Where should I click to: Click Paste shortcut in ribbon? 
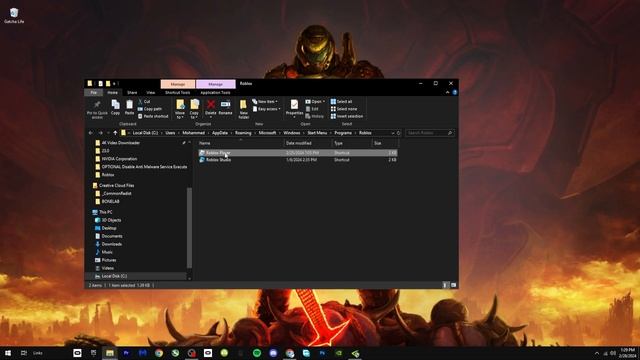coord(153,116)
